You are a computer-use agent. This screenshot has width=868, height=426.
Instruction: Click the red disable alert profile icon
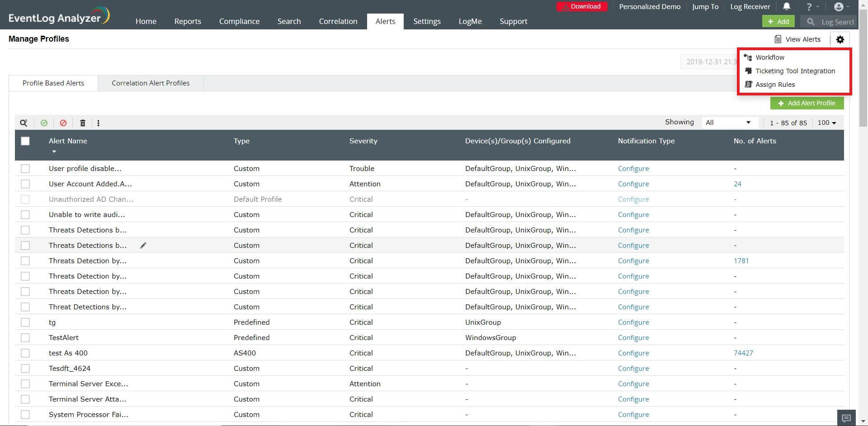click(x=63, y=123)
